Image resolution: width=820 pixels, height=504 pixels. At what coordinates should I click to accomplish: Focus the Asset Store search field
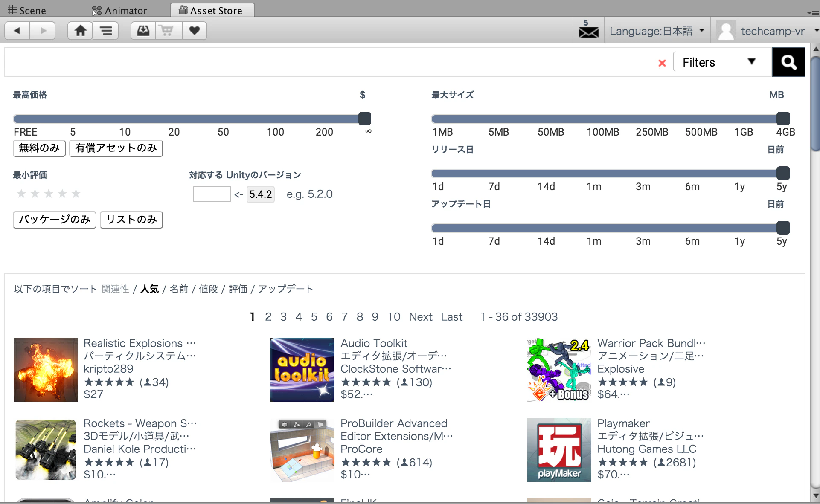click(331, 62)
